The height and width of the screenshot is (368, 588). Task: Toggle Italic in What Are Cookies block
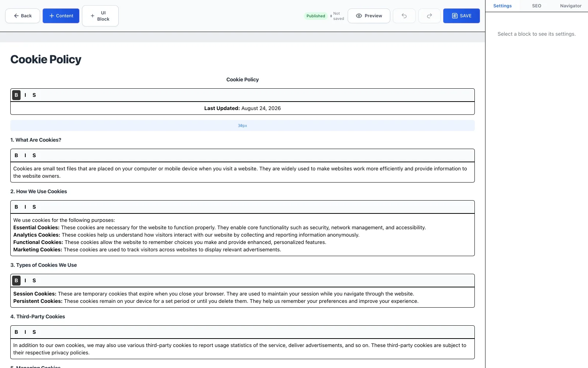25,155
